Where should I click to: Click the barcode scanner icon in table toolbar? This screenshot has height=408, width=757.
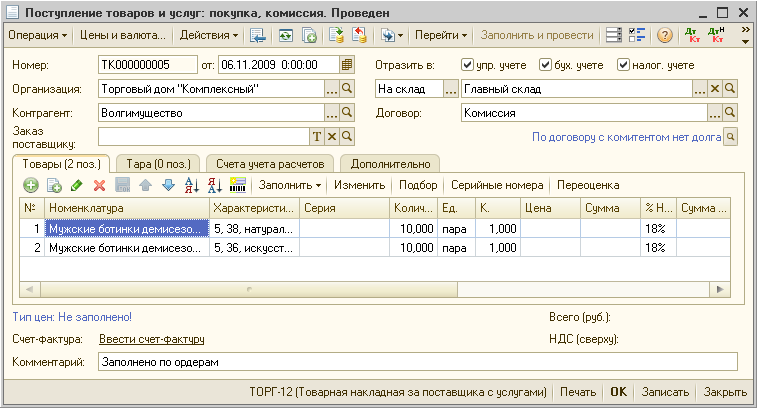[x=238, y=185]
